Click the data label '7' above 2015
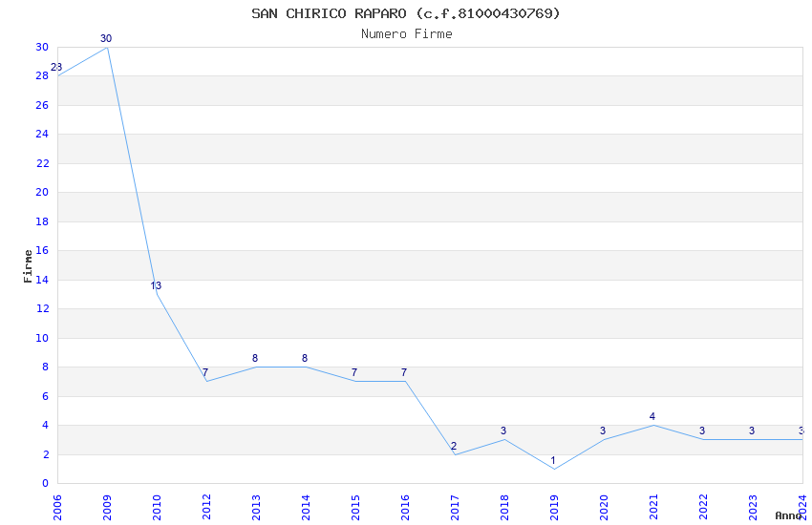This screenshot has width=812, height=525. pyautogui.click(x=354, y=372)
